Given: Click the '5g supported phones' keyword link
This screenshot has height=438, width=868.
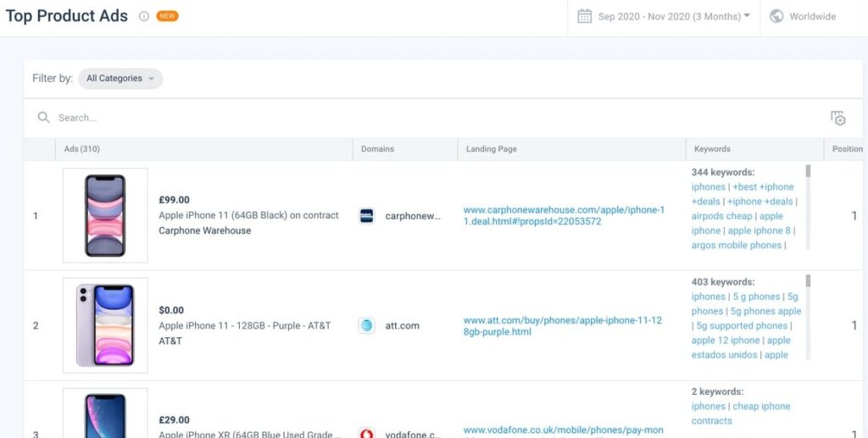Looking at the screenshot, I should (741, 325).
